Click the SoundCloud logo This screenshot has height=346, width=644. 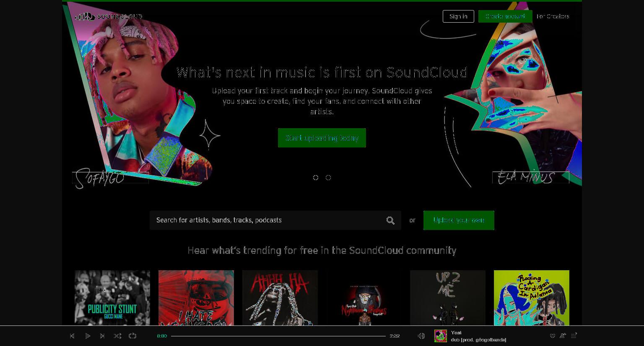[109, 16]
